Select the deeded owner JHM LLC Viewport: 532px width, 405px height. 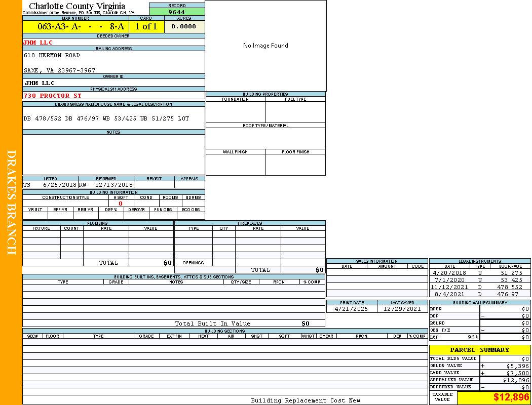(39, 43)
